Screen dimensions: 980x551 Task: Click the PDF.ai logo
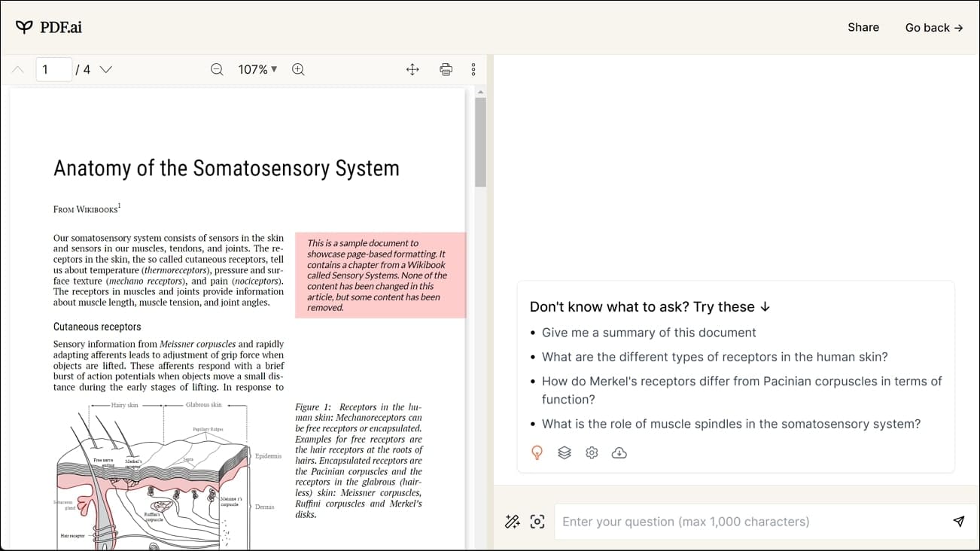click(49, 27)
